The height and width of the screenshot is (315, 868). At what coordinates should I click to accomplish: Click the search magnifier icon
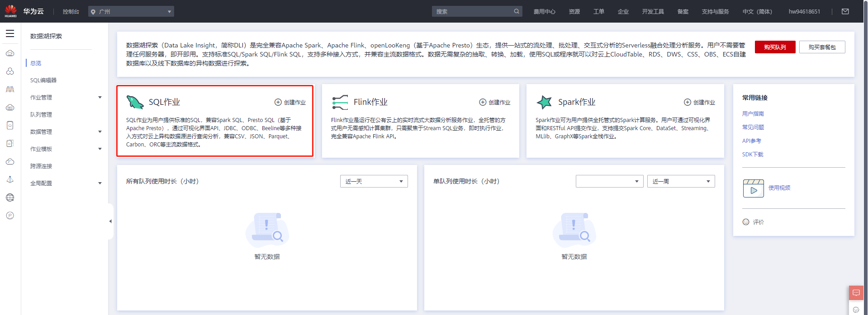point(517,11)
